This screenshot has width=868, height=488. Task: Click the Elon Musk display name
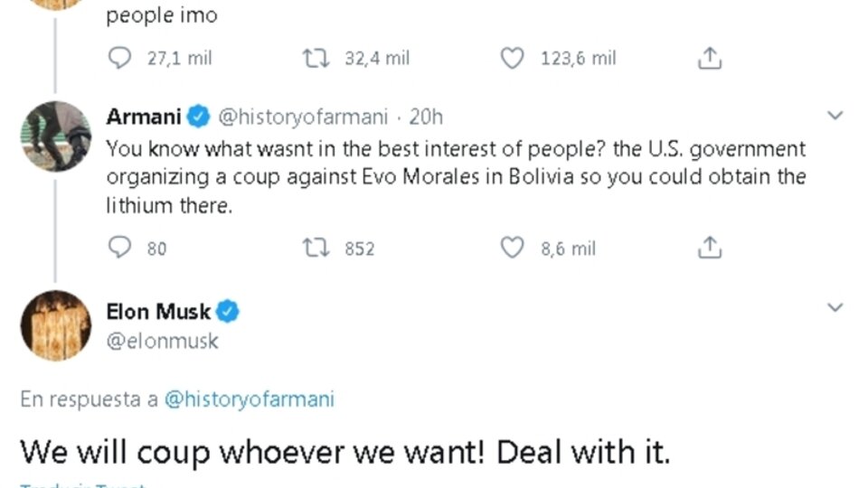[158, 312]
